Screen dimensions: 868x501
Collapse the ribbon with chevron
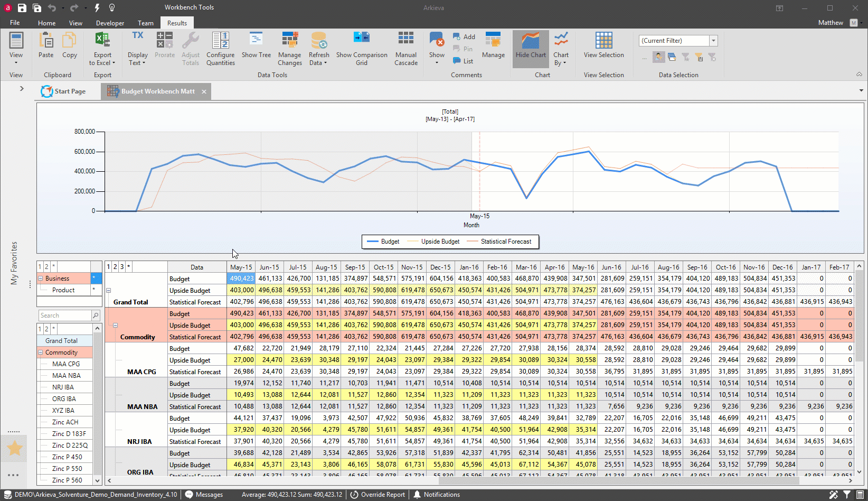pyautogui.click(x=859, y=75)
